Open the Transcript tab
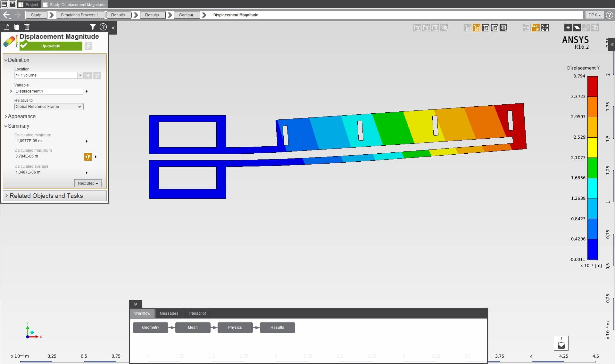615x364 pixels. point(197,313)
